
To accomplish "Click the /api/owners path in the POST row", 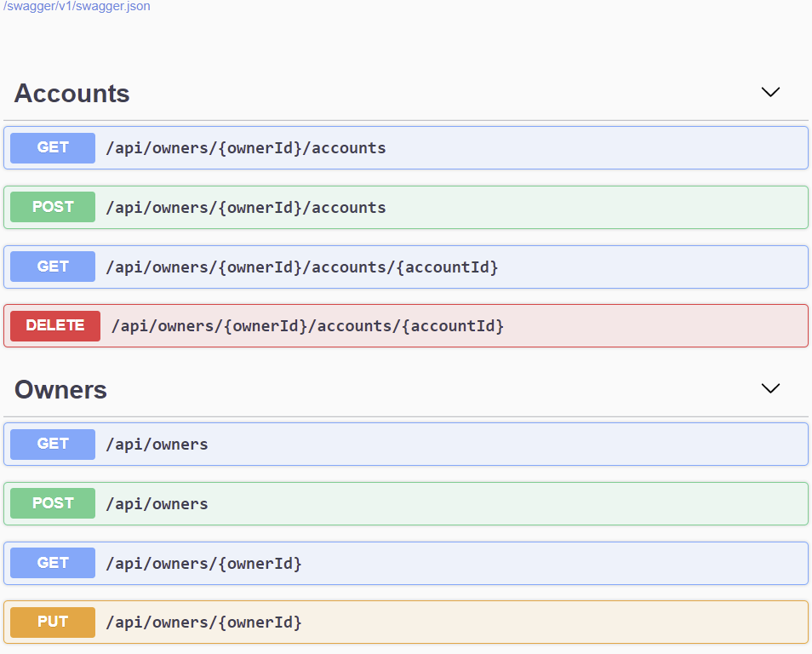I will pos(157,504).
